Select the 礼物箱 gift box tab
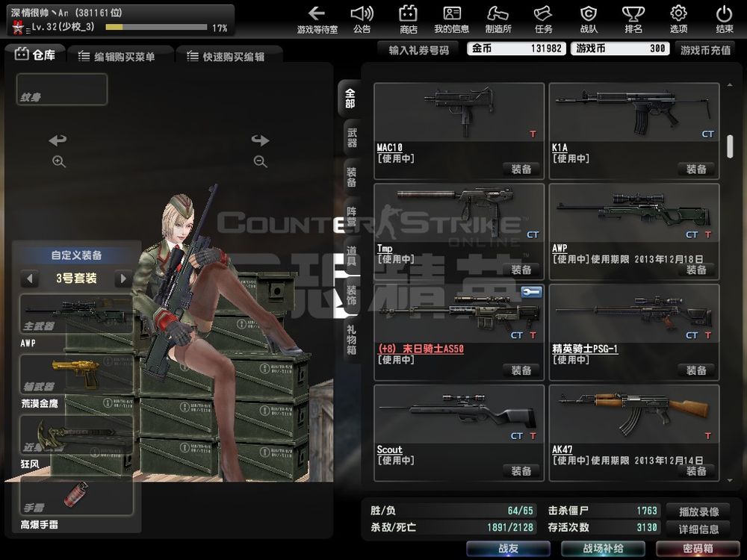The height and width of the screenshot is (560, 747). (352, 340)
